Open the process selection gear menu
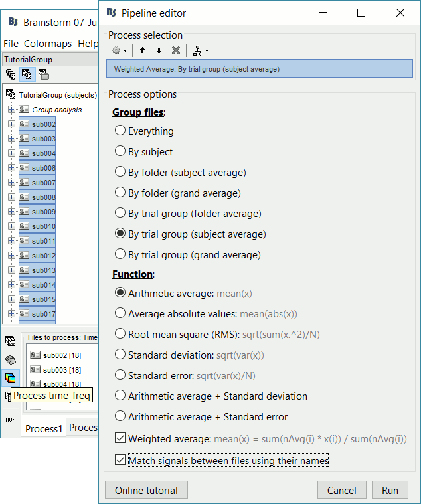 tap(119, 50)
